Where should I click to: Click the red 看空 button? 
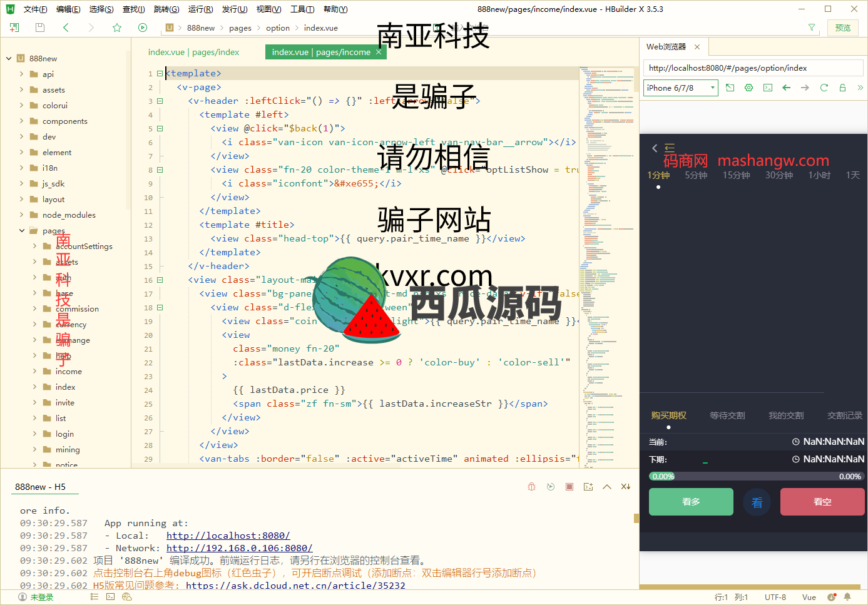[x=822, y=502]
